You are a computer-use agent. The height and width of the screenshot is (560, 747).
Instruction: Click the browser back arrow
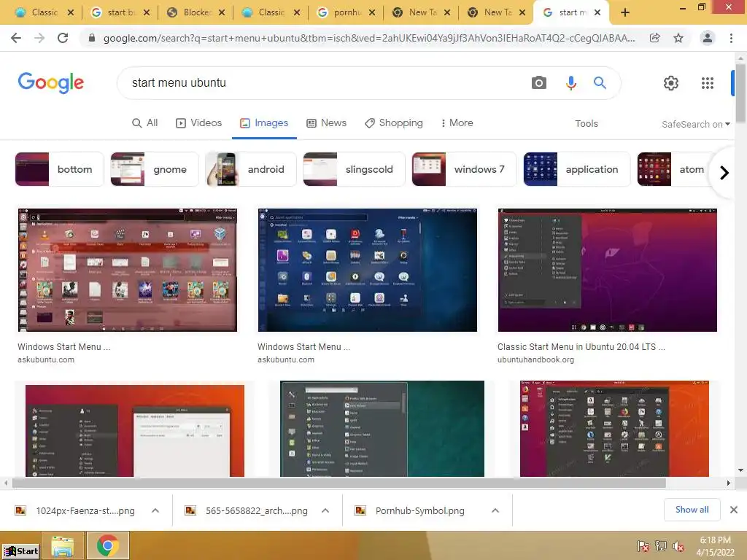[x=16, y=38]
